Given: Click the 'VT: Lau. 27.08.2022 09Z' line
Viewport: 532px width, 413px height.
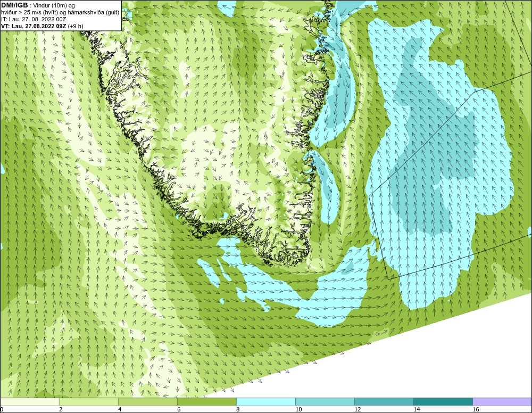Looking at the screenshot, I should [34, 26].
